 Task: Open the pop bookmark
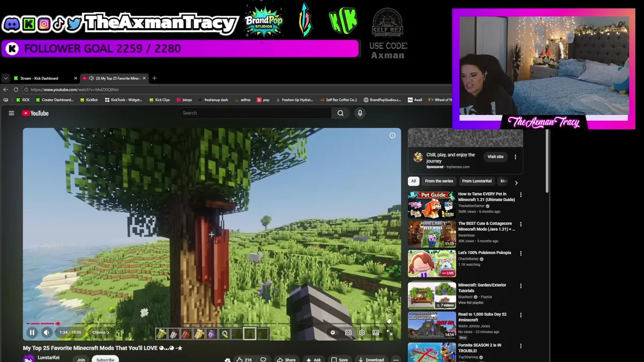pos(263,100)
